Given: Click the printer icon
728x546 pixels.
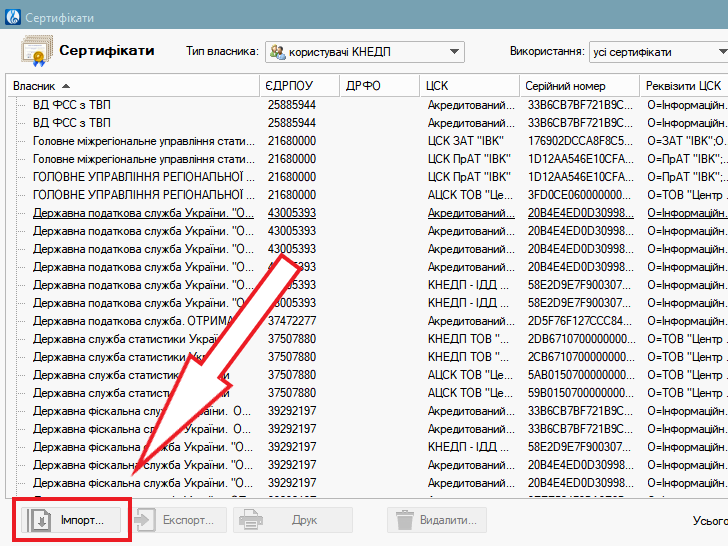Looking at the screenshot, I should (x=250, y=520).
